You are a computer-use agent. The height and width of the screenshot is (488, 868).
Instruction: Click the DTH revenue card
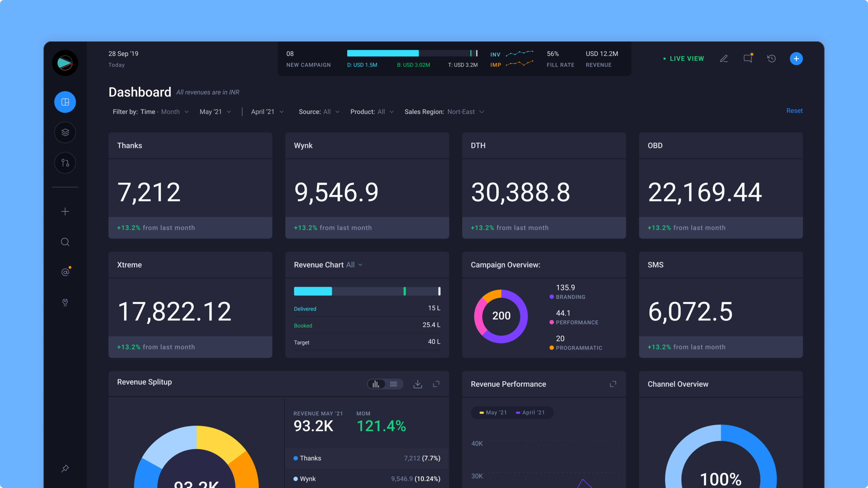(x=544, y=185)
